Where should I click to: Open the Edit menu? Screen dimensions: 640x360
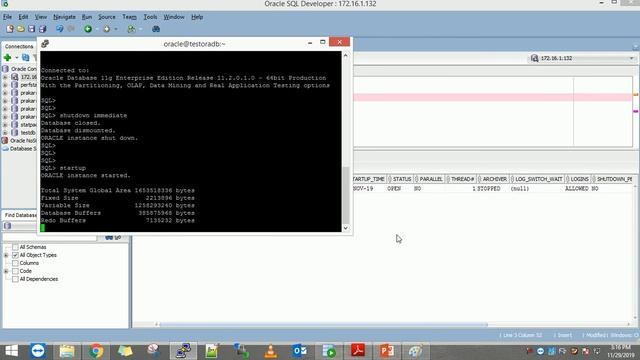(23, 17)
